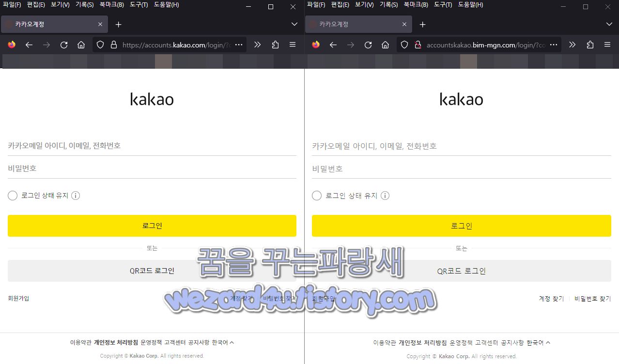619x364 pixels.
Task: Open 한국어 language dropdown in right footer
Action: (538, 342)
